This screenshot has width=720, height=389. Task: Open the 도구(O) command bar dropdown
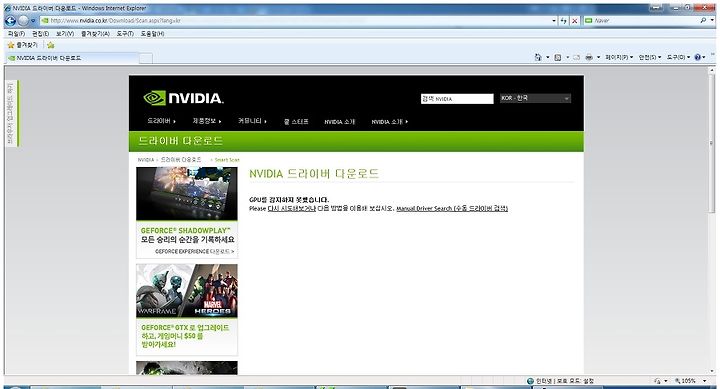(678, 57)
